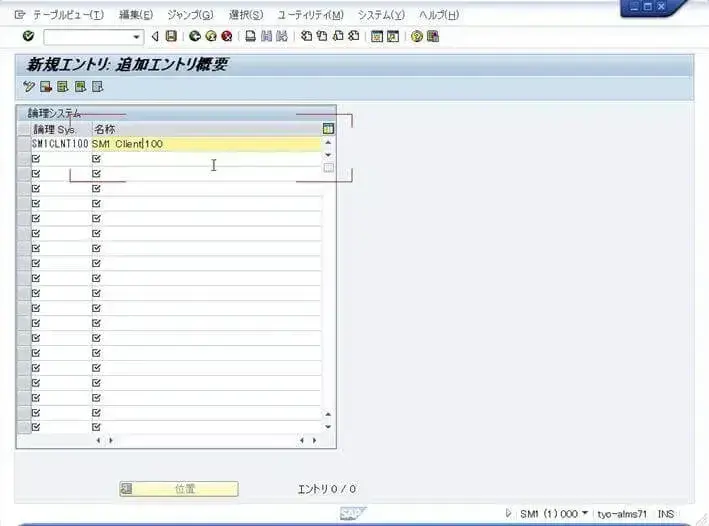
Task: Select the 論理 Sys. column header
Action: pos(61,129)
